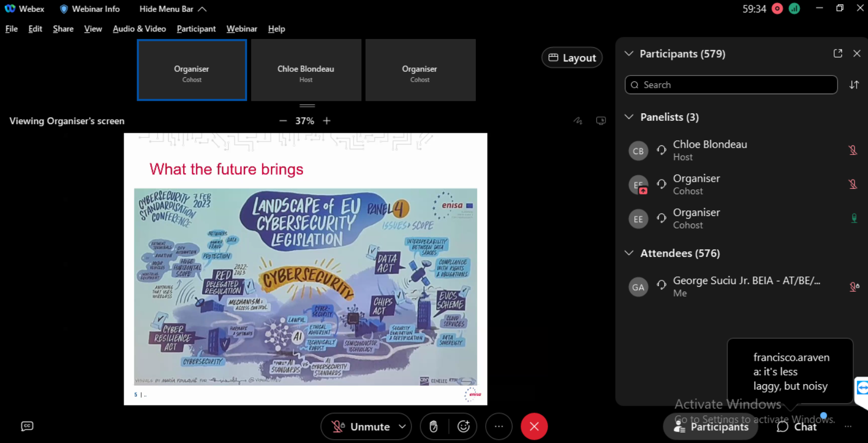Click the audio headset icon beside Chloe Blondeau
Image resolution: width=868 pixels, height=443 pixels.
tap(662, 150)
